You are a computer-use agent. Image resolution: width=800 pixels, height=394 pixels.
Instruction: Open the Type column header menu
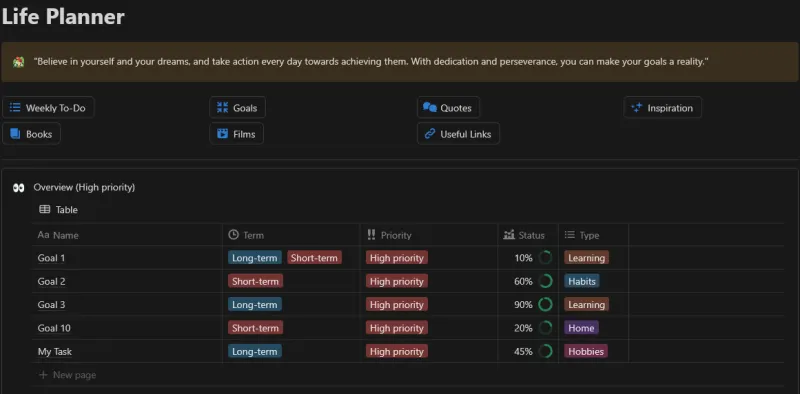(593, 235)
